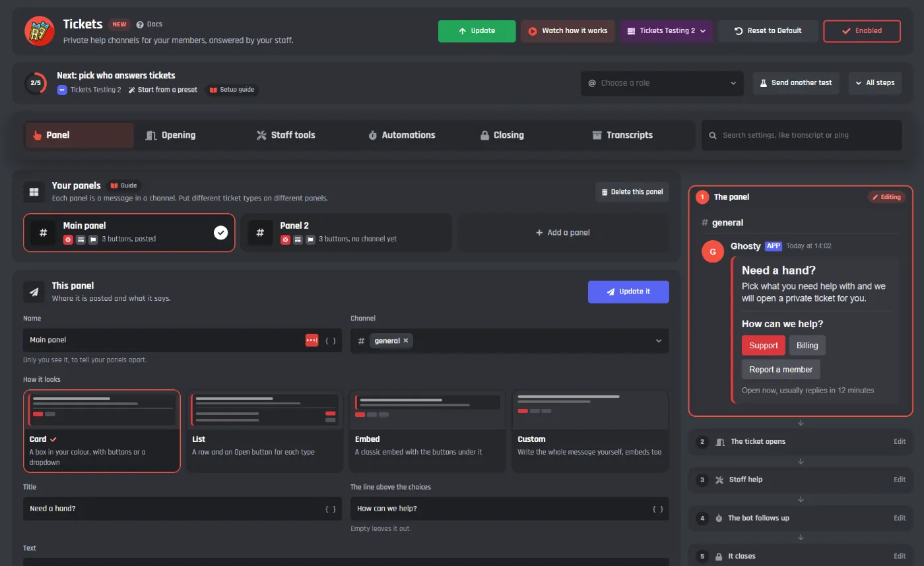This screenshot has height=566, width=924.
Task: Choose the Custom layout option
Action: 591,431
